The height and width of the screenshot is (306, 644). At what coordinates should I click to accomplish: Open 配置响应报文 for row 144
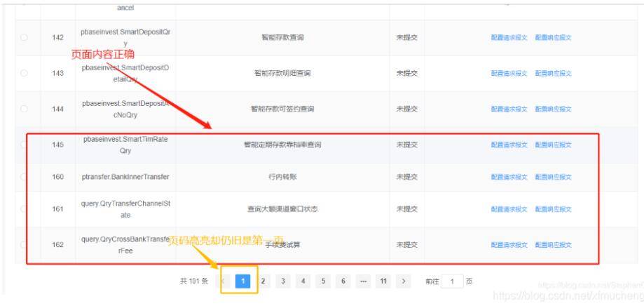coord(553,109)
